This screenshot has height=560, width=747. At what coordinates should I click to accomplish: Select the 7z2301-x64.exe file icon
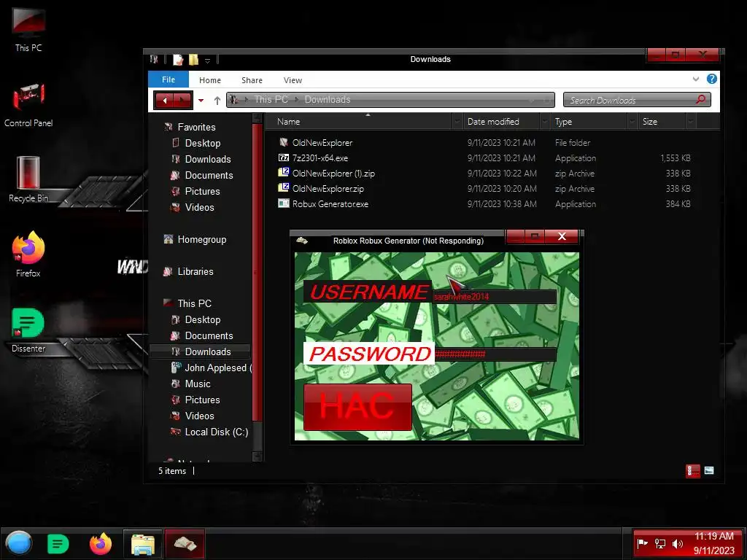click(x=284, y=157)
